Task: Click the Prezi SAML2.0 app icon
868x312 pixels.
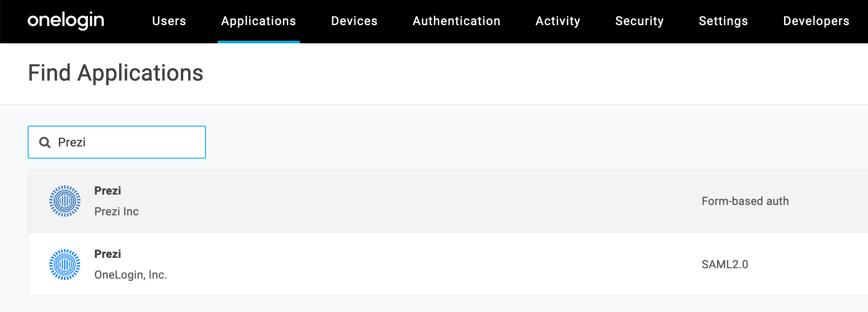Action: [x=65, y=264]
